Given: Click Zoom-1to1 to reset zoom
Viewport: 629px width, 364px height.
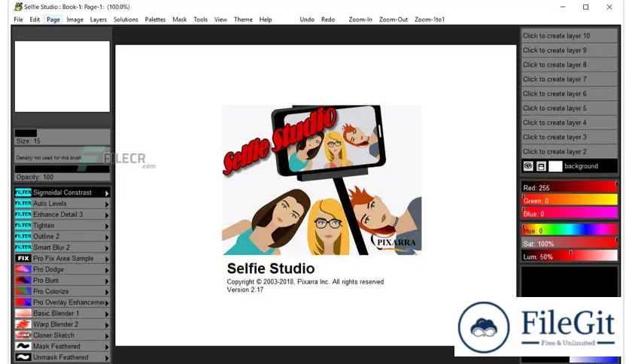Looking at the screenshot, I should 430,20.
